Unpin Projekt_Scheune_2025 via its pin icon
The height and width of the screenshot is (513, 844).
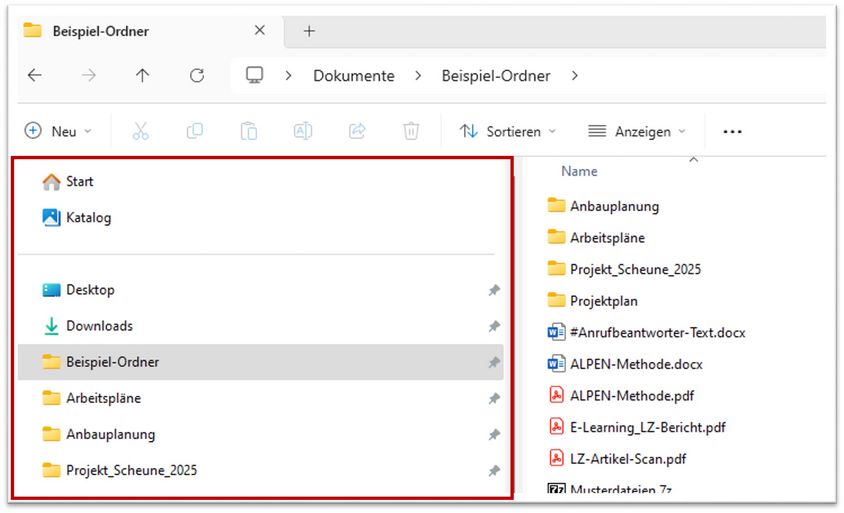click(x=493, y=470)
